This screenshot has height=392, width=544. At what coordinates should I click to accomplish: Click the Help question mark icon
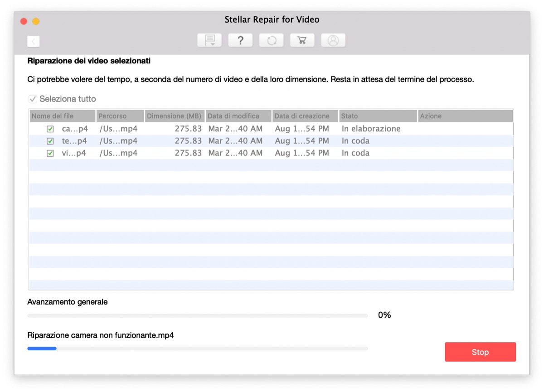[x=240, y=40]
